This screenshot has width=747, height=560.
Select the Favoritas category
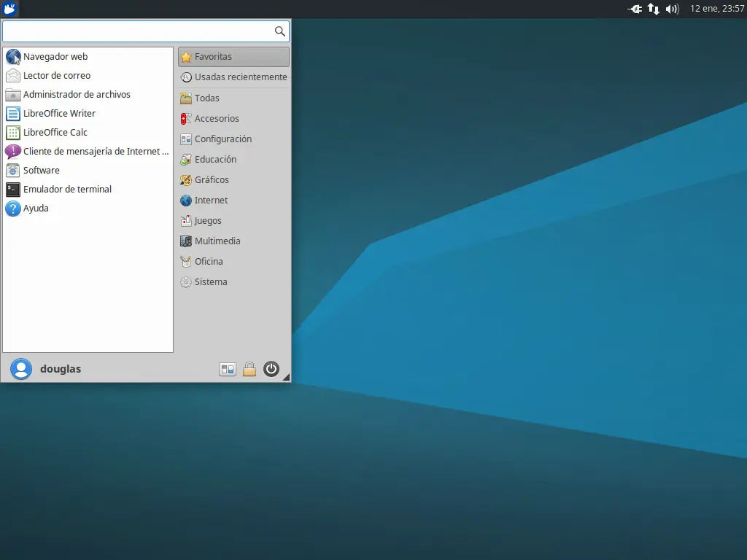coord(233,57)
